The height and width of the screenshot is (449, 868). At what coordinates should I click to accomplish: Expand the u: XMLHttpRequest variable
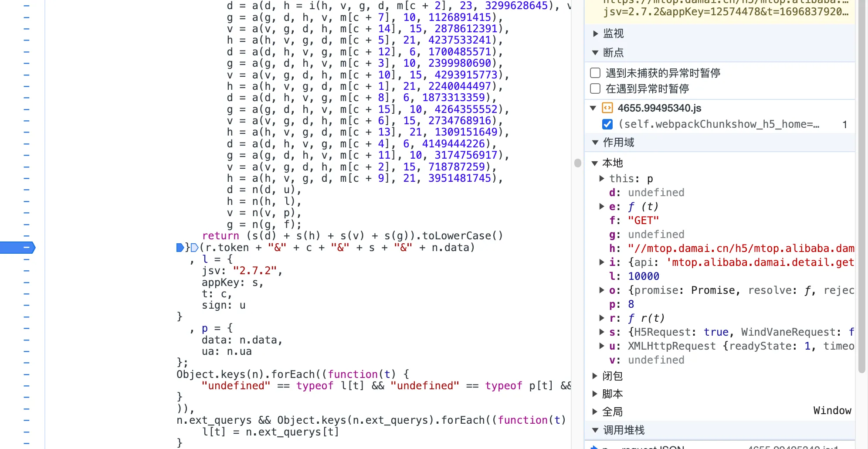click(602, 346)
